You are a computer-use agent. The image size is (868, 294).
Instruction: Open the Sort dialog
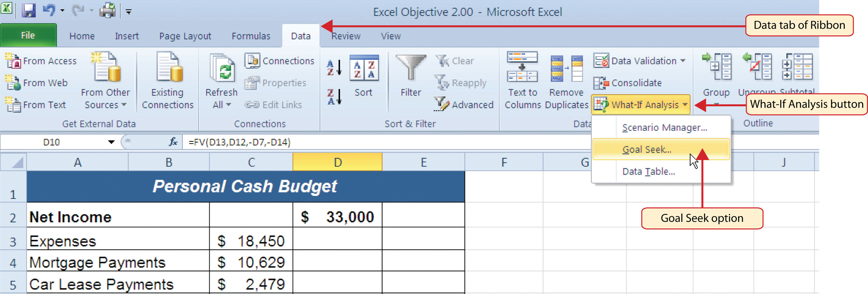pyautogui.click(x=364, y=76)
